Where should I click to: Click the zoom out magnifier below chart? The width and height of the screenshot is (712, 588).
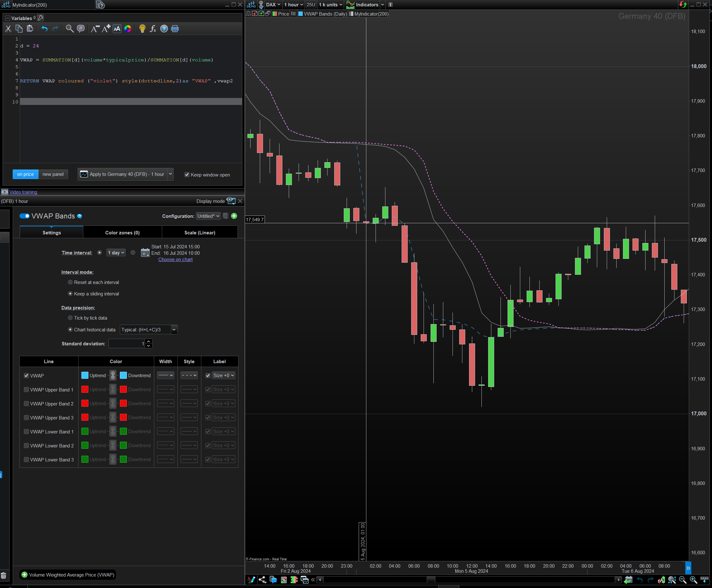(x=682, y=580)
